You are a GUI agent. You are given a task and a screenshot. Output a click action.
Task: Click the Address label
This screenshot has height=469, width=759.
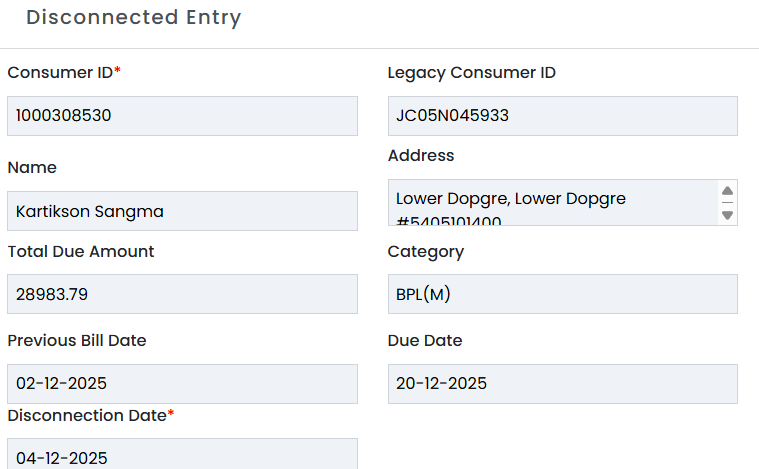420,155
